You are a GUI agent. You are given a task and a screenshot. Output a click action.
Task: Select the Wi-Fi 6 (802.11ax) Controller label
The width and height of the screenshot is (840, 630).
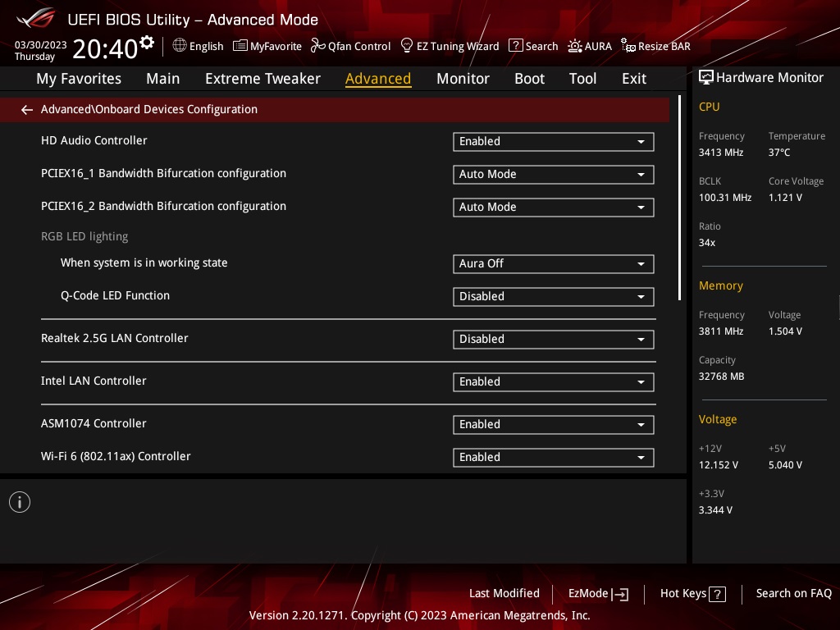(116, 456)
